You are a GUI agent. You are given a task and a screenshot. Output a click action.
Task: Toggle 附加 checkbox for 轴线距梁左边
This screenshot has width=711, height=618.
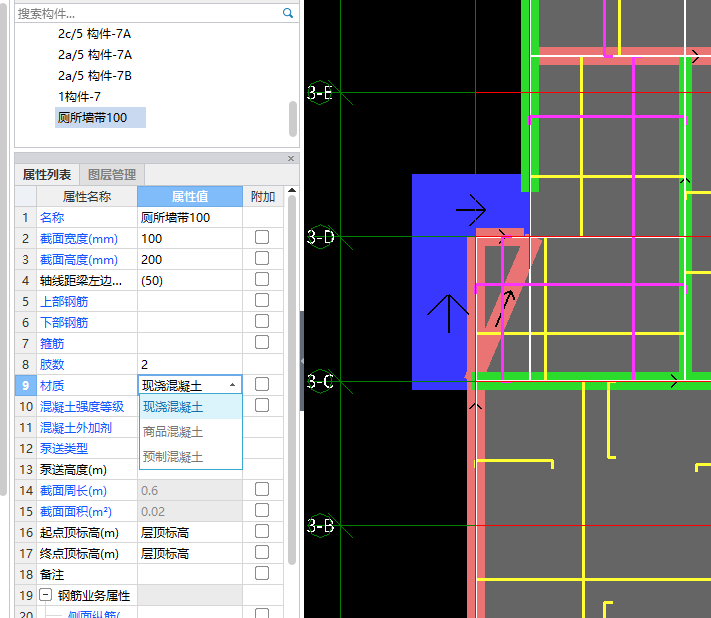coord(262,279)
